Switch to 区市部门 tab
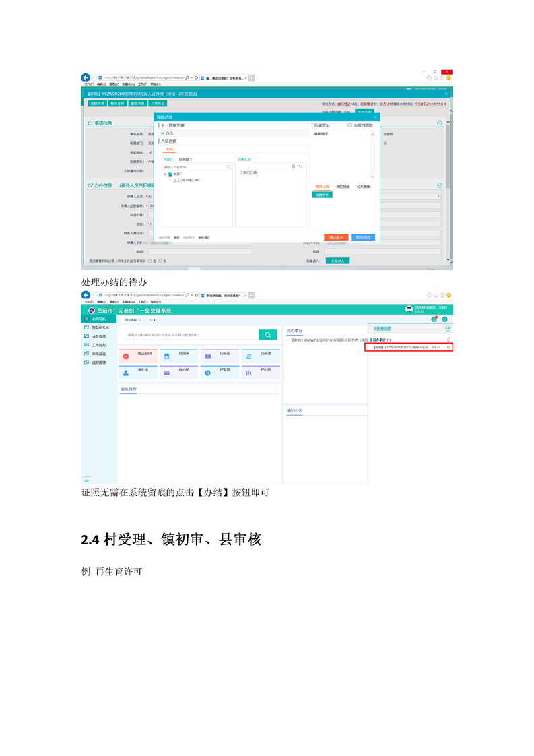Image resolution: width=534 pixels, height=756 pixels. [185, 159]
